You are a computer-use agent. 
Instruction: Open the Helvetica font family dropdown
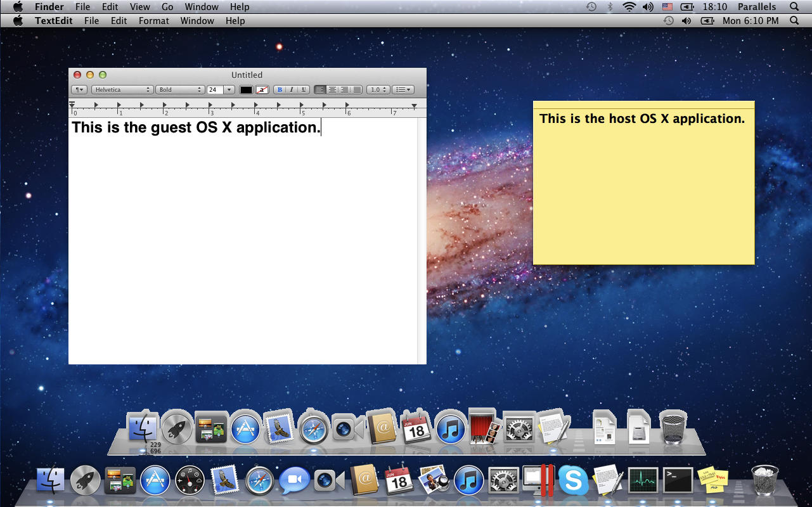[122, 89]
